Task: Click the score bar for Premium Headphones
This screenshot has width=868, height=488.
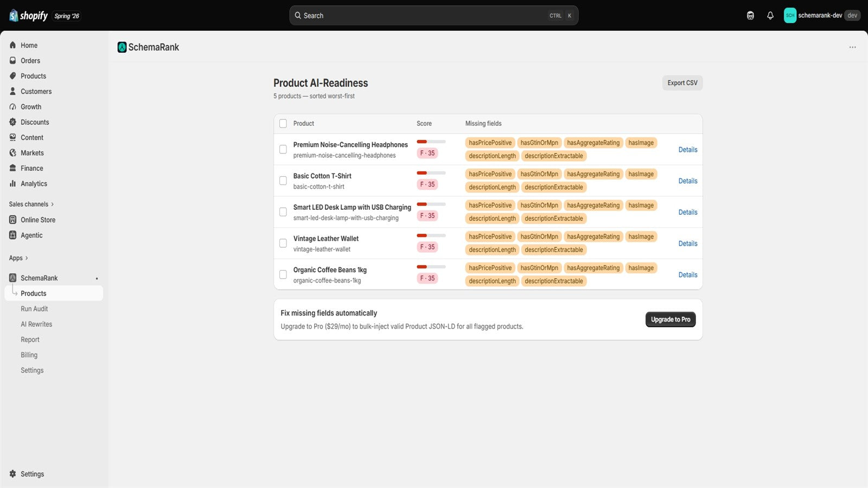Action: click(431, 142)
